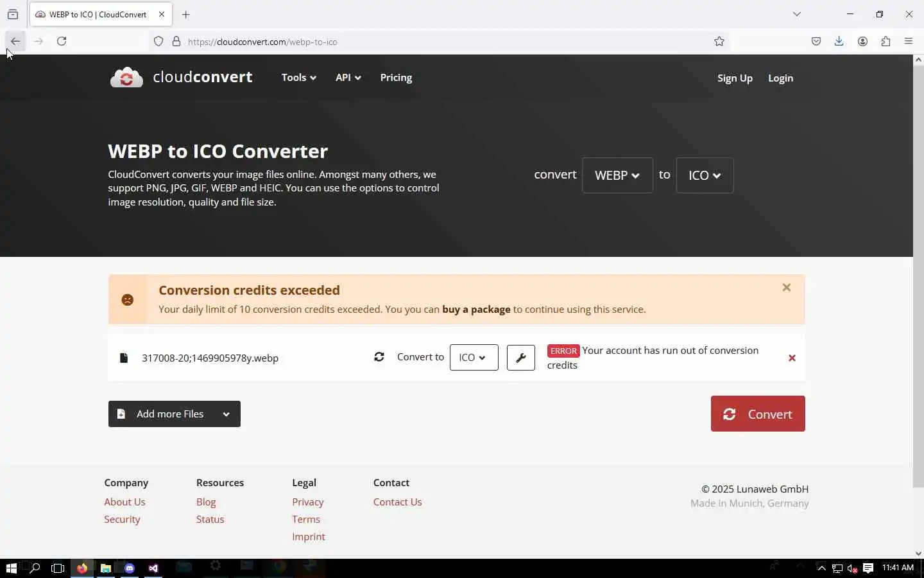Dismiss the Conversion credits exceeded alert
This screenshot has height=578, width=924.
pyautogui.click(x=787, y=288)
